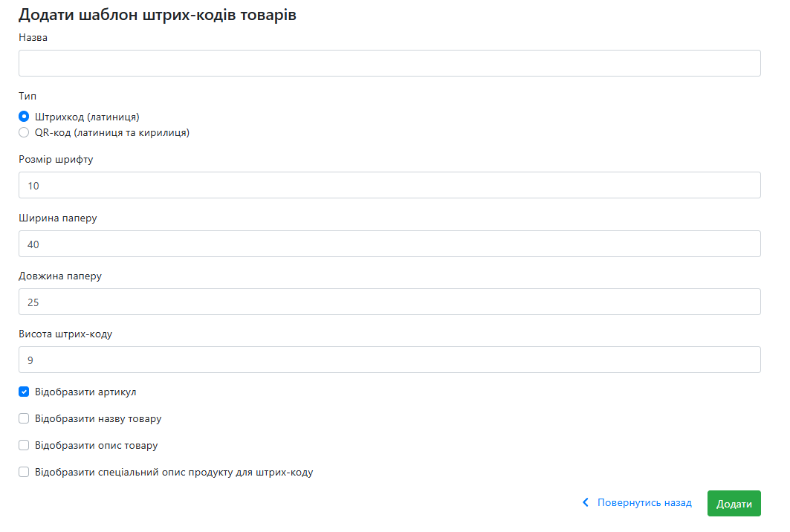The image size is (790, 532).
Task: Choose QR-код (латиниця та кирилиця) radio
Action: click(24, 132)
